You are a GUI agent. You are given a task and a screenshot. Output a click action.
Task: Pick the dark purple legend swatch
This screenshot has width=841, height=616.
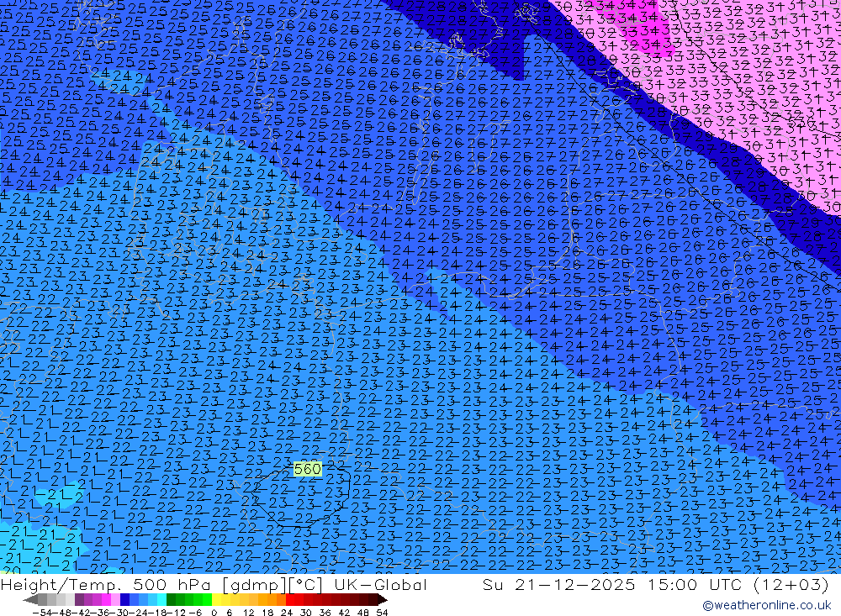(x=79, y=600)
